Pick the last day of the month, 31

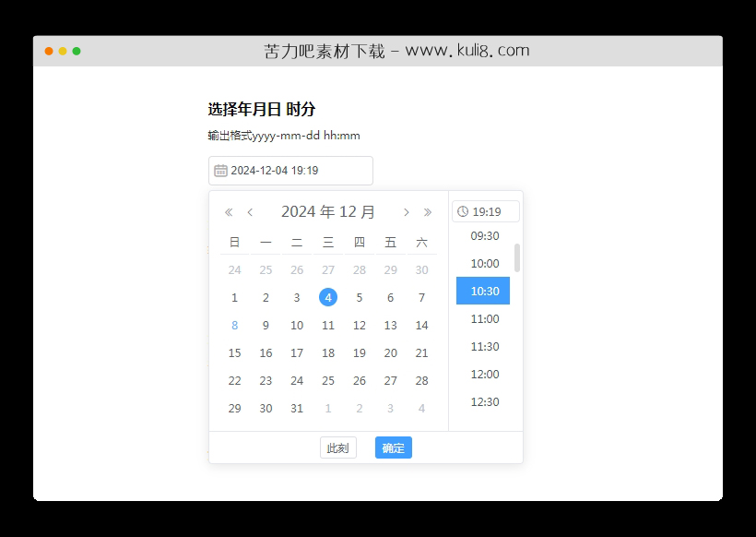(x=296, y=408)
